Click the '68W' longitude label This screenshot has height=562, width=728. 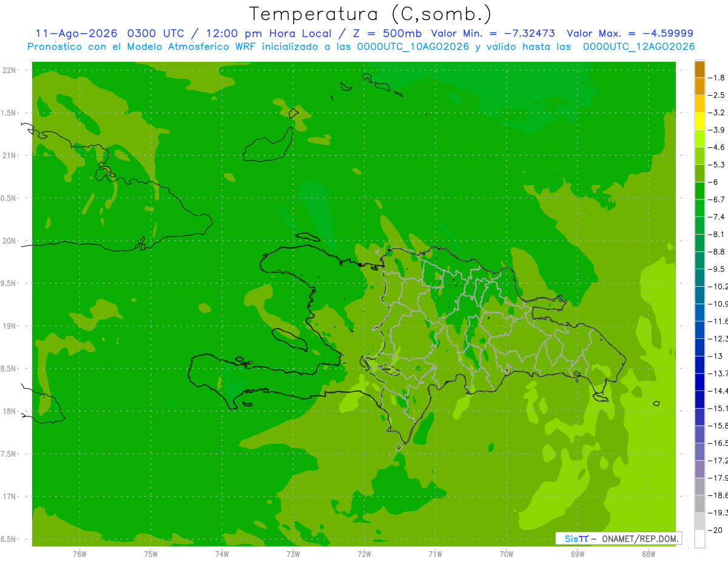click(649, 554)
